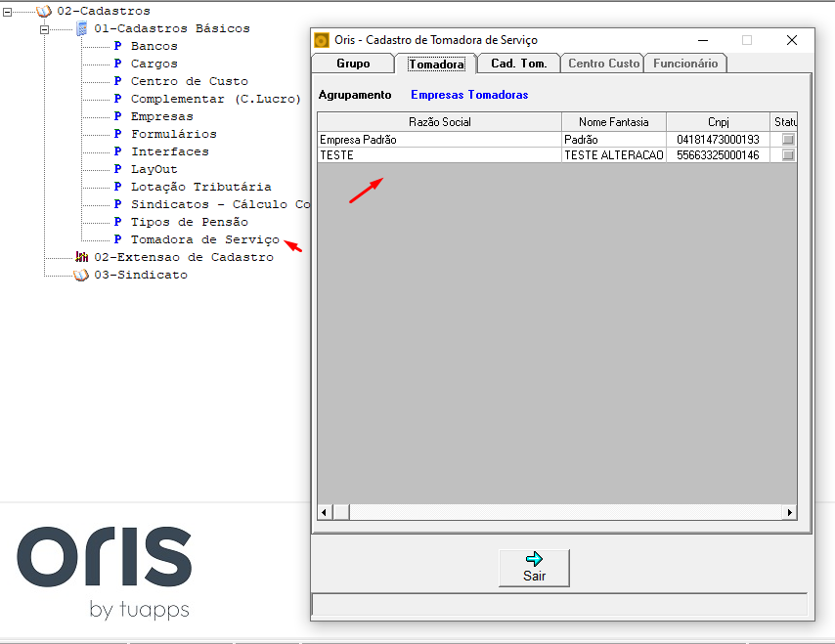Click the 01-Cadastros Básicos folder icon
Image resolution: width=835 pixels, height=644 pixels.
point(81,28)
